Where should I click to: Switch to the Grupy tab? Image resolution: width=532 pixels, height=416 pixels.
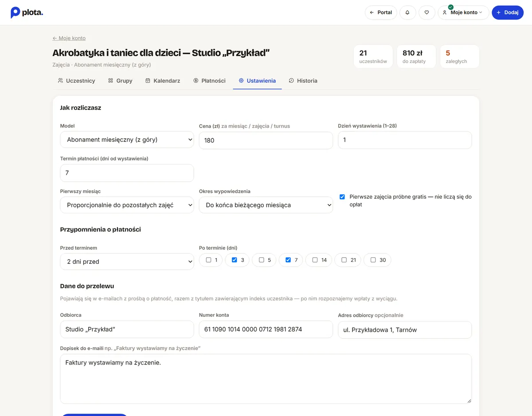click(120, 81)
